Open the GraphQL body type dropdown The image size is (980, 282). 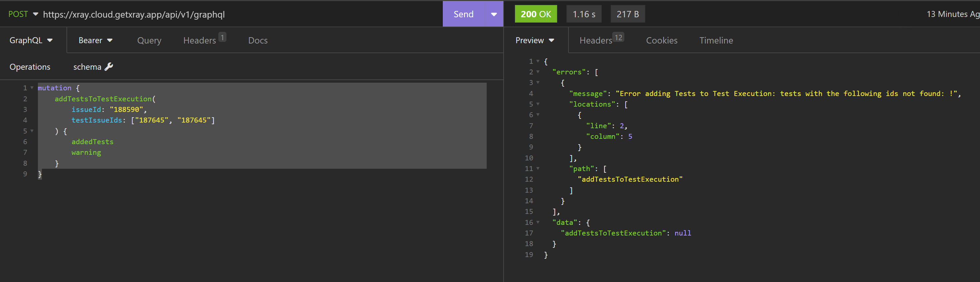tap(31, 40)
